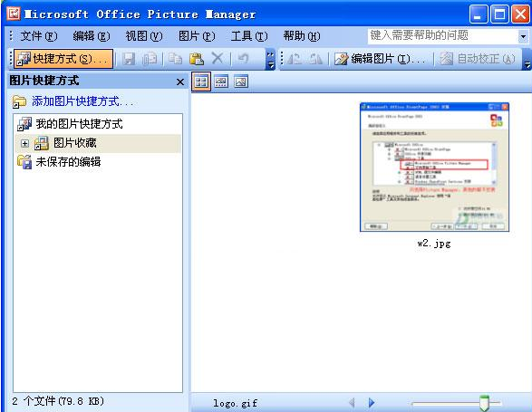This screenshot has height=412, width=532.
Task: Open Edit Pictures (编辑图片) task pane
Action: pos(380,59)
